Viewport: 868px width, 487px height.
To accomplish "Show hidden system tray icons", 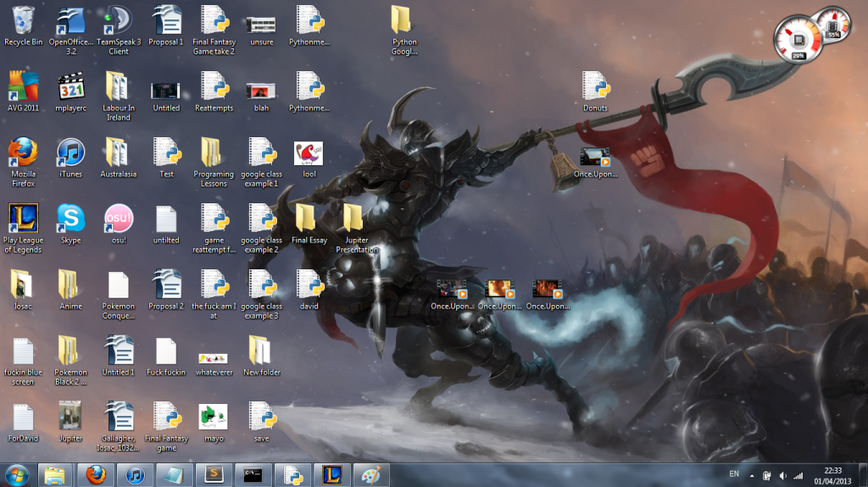I will click(x=752, y=476).
